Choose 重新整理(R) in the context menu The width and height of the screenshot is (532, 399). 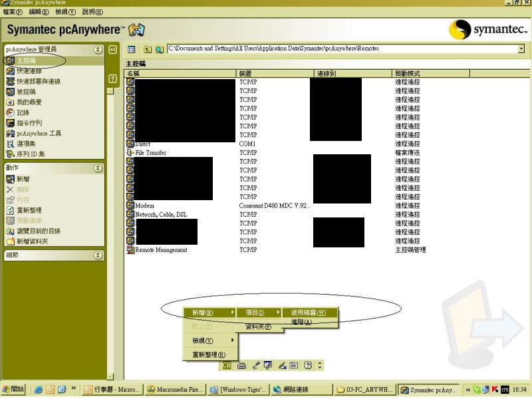pyautogui.click(x=209, y=355)
